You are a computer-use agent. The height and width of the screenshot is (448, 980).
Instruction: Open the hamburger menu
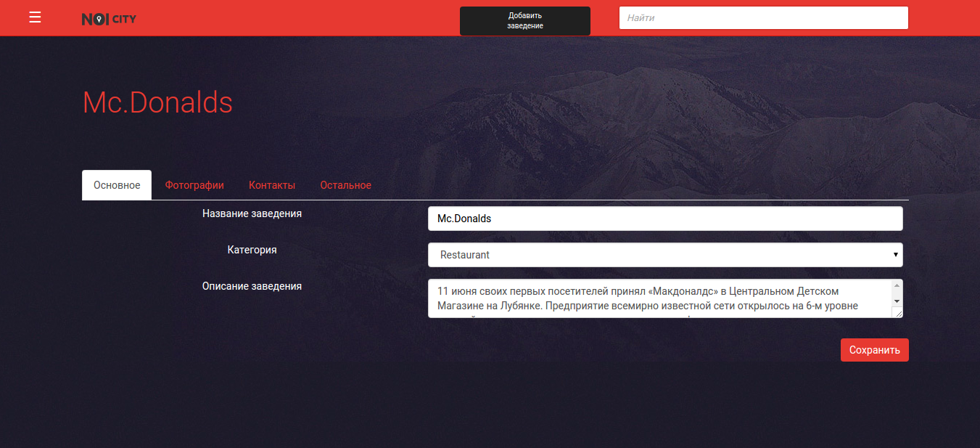35,17
